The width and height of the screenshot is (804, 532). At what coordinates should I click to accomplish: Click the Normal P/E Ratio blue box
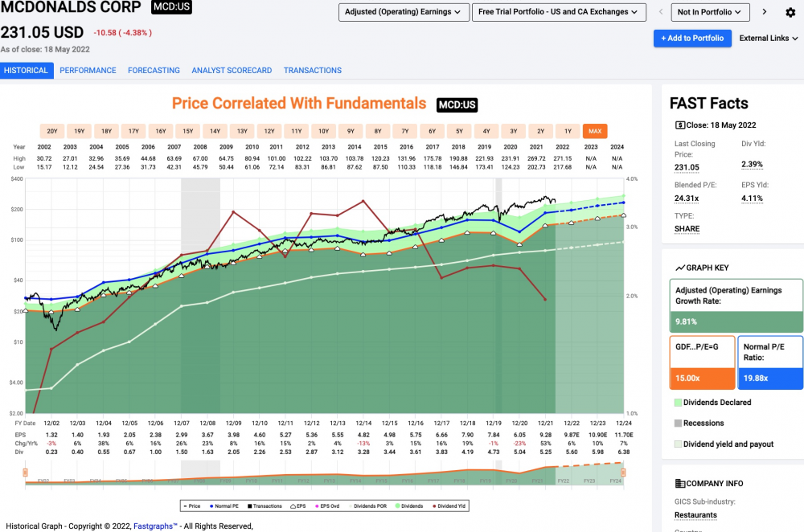click(x=771, y=363)
